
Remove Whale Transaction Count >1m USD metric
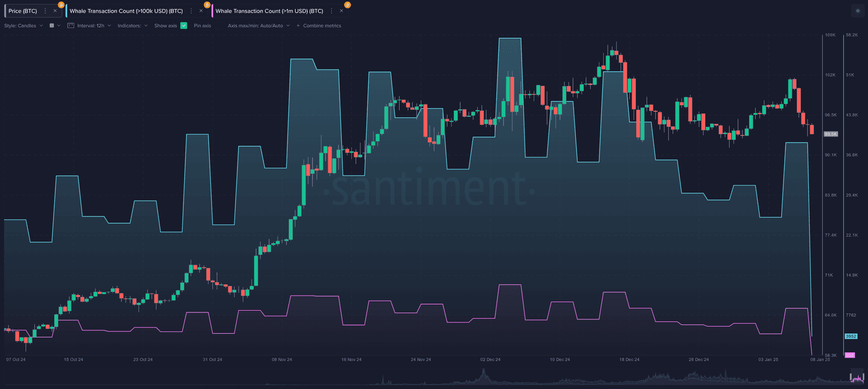pos(341,11)
